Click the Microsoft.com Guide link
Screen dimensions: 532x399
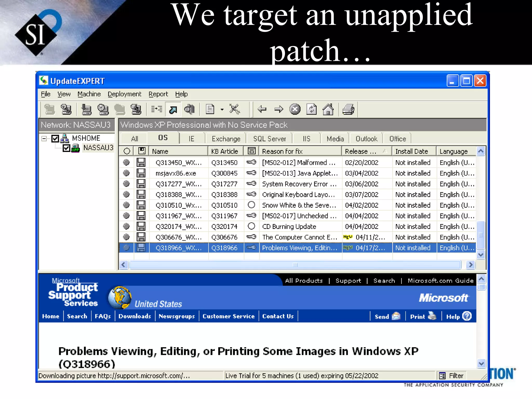click(441, 281)
